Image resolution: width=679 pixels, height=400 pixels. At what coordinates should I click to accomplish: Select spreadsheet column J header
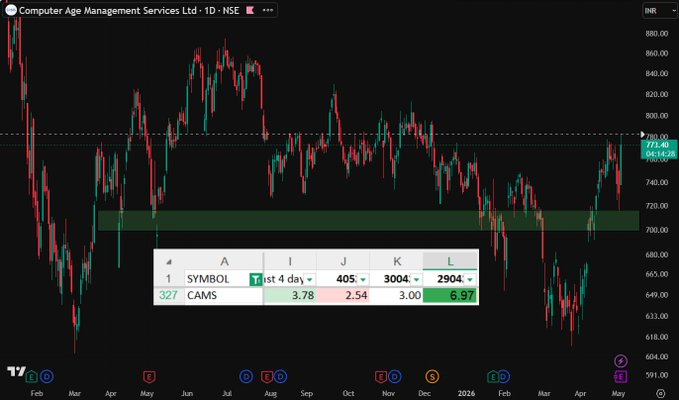pos(343,261)
